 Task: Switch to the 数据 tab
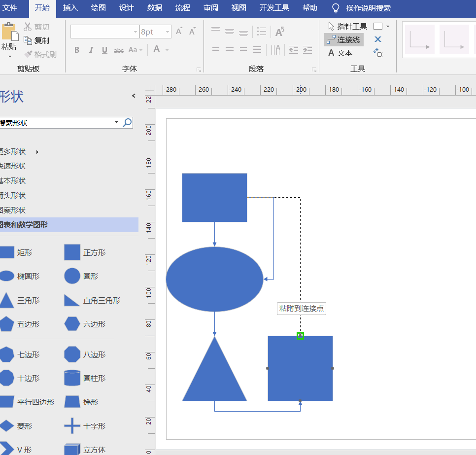(155, 7)
